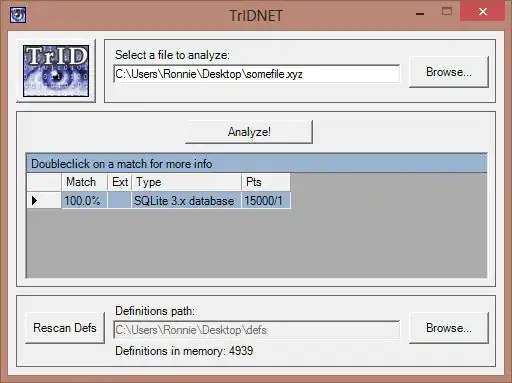Click the disabled maximize button

(447, 12)
